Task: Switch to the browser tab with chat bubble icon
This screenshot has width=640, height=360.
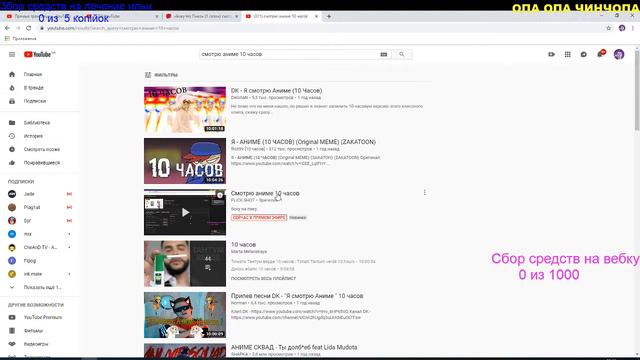Action: tap(202, 16)
